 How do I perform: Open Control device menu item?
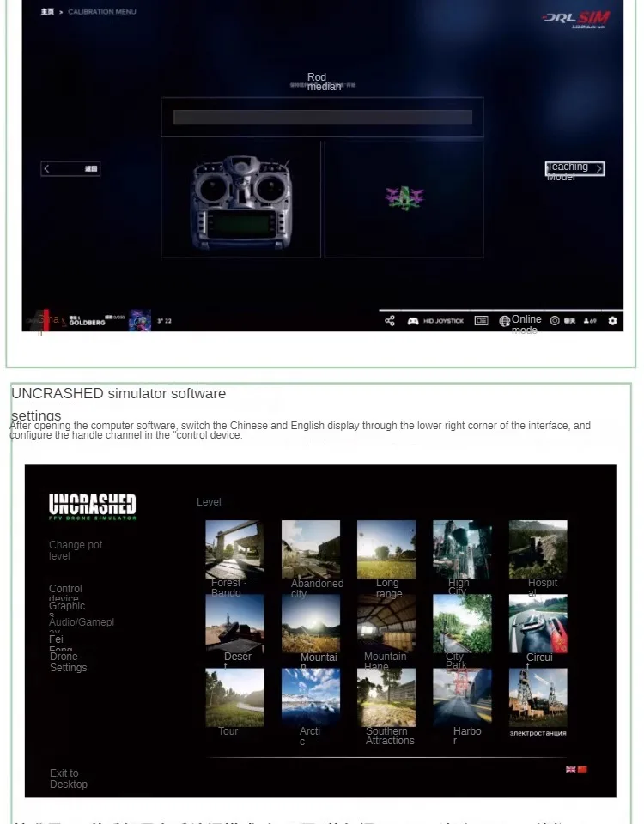(x=65, y=593)
